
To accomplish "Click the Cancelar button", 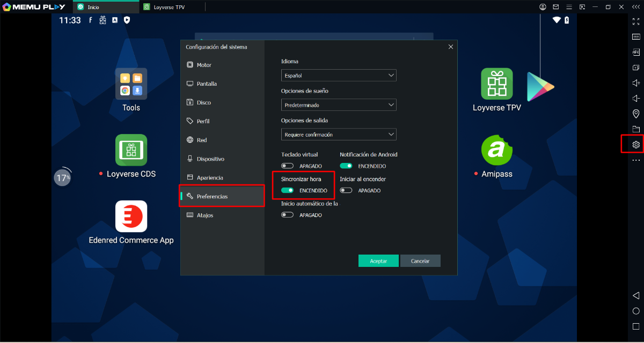I will pyautogui.click(x=420, y=261).
